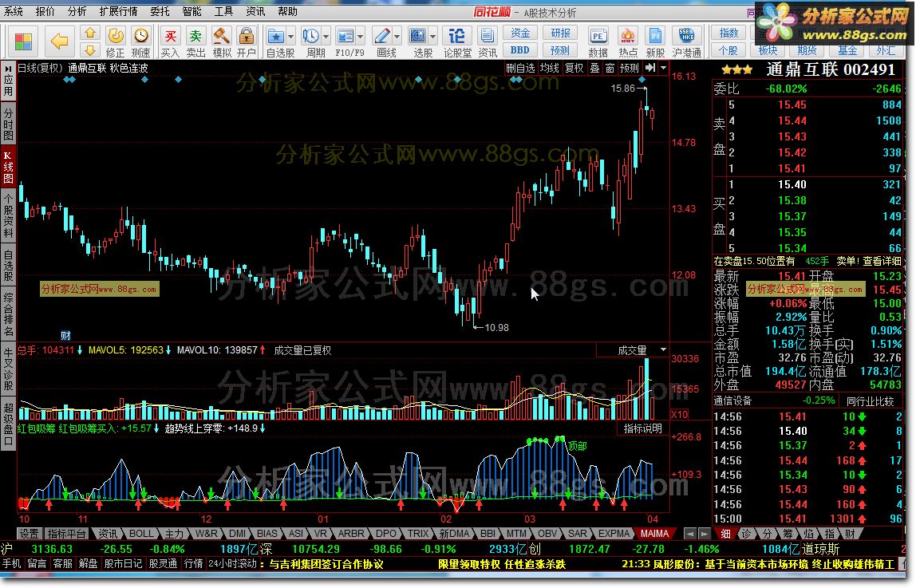916x588 pixels.
Task: Click the 卖出 sell icon
Action: (195, 42)
